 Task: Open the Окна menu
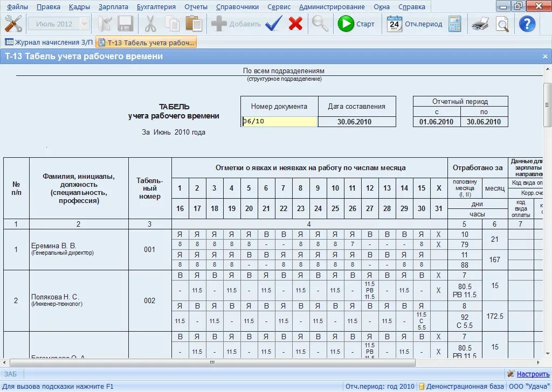pos(382,6)
